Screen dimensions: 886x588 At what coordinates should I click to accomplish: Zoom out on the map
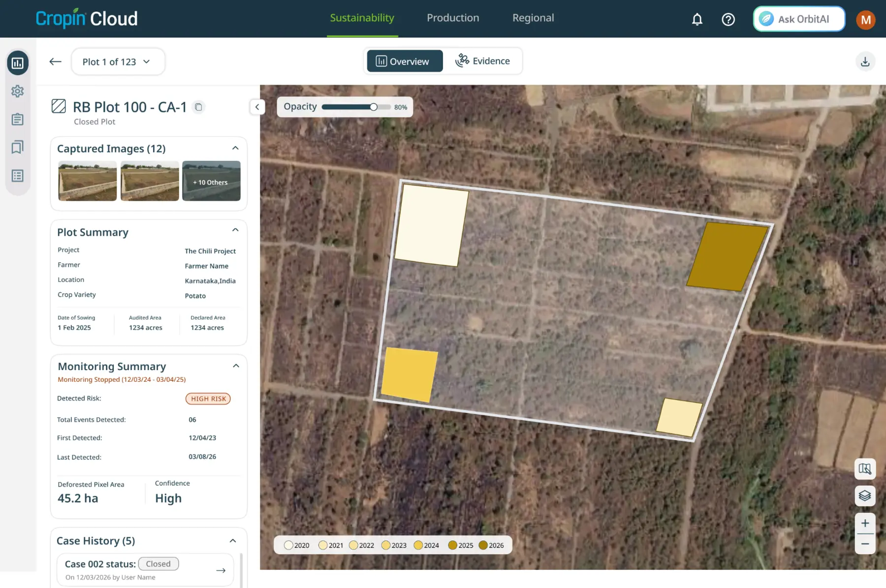(x=865, y=544)
